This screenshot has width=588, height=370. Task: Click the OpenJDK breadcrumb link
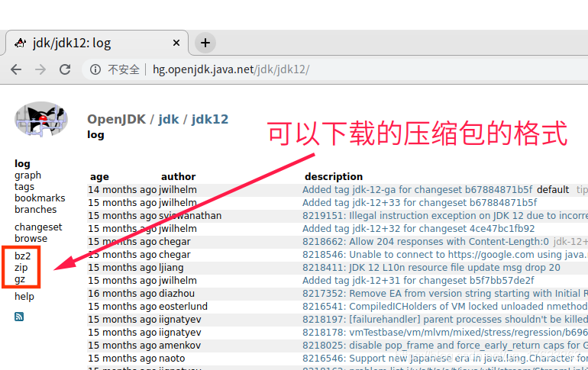click(x=116, y=119)
